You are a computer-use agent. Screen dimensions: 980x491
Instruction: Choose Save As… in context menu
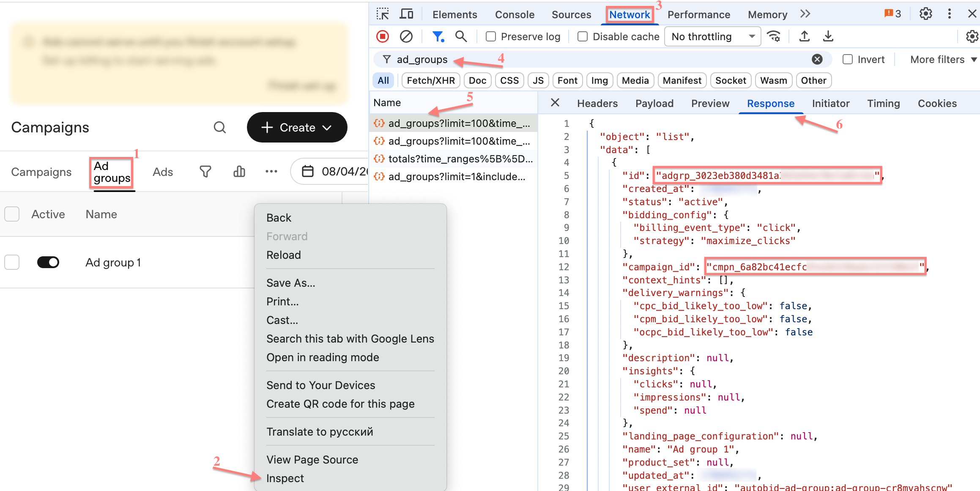(350, 283)
